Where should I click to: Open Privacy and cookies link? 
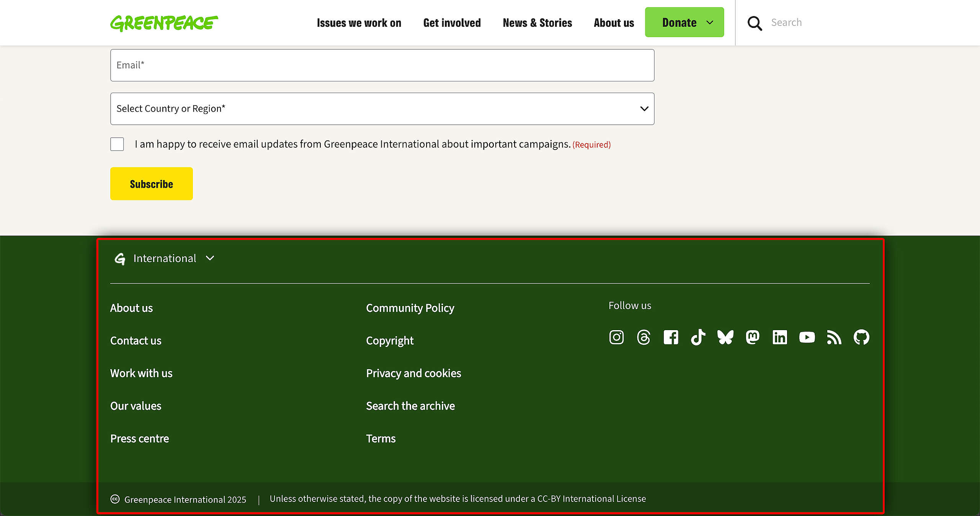pos(413,373)
